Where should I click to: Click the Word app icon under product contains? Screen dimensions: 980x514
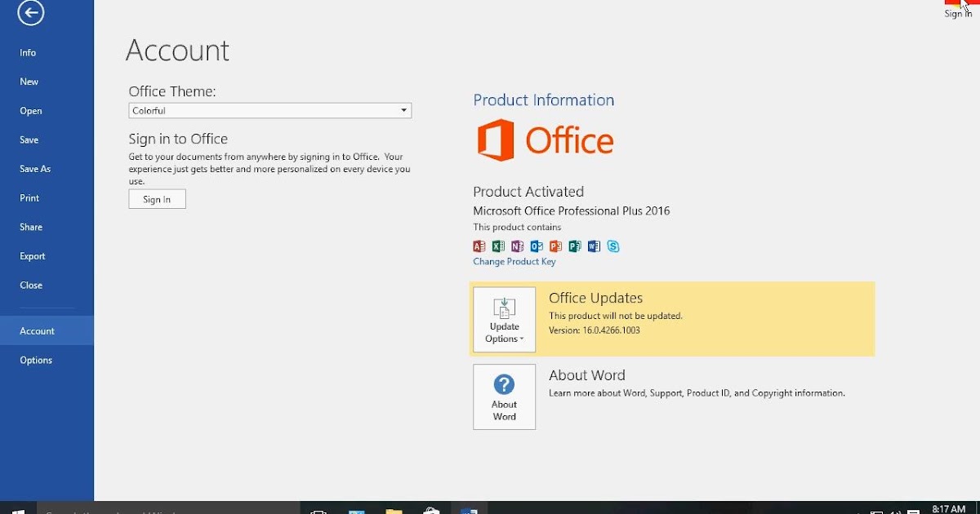pyautogui.click(x=594, y=246)
